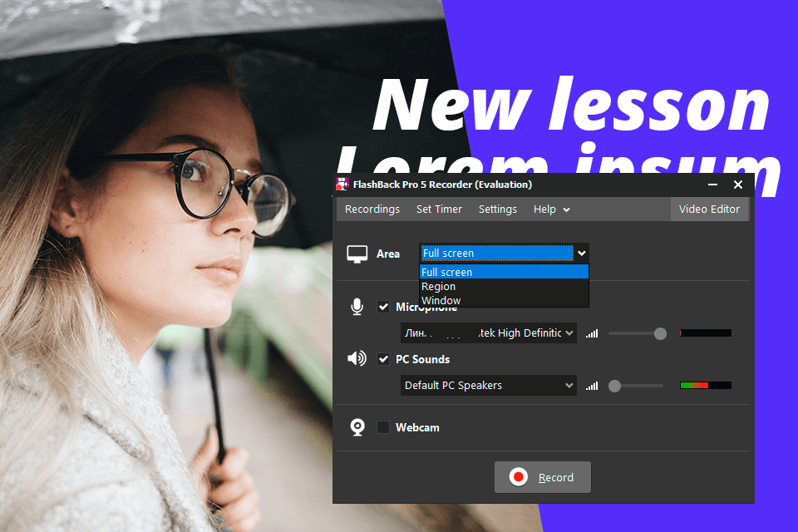Collapse the Area dropdown arrow
The width and height of the screenshot is (798, 532).
pyautogui.click(x=581, y=253)
